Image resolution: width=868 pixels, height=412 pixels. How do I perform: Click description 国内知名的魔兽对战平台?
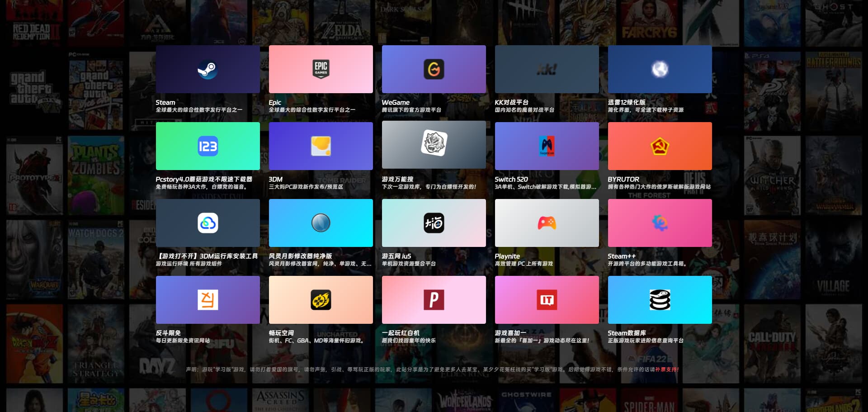coord(524,110)
